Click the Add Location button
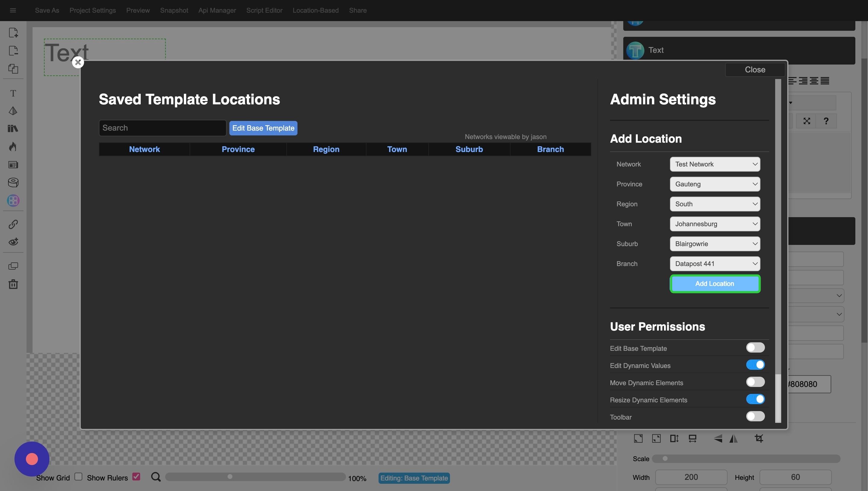Screen dimensions: 868x491 [x=715, y=284]
